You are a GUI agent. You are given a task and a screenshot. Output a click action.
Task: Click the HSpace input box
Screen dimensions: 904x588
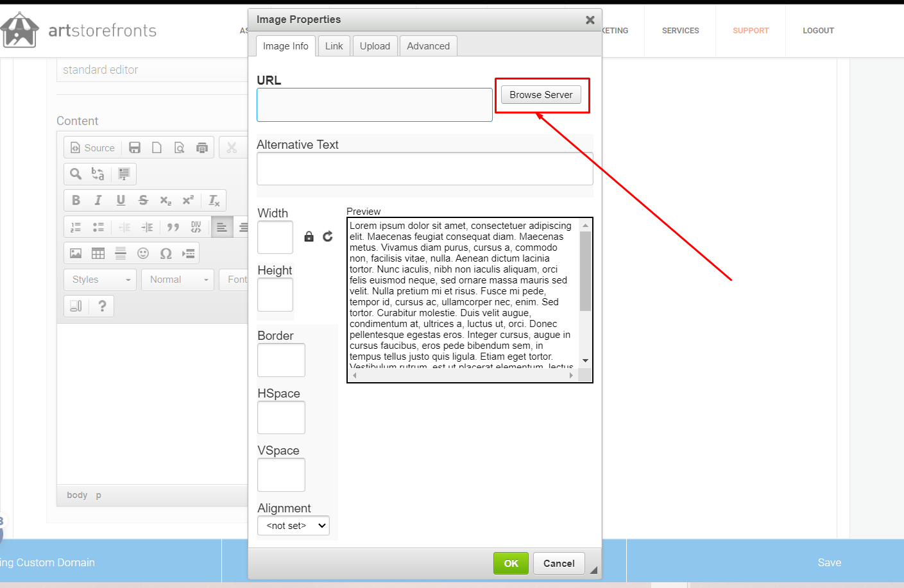click(x=281, y=417)
